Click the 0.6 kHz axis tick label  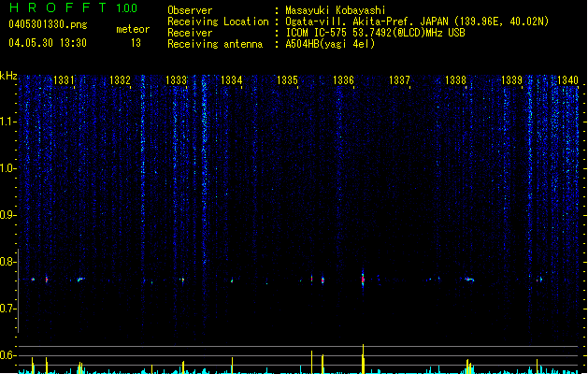[7, 355]
